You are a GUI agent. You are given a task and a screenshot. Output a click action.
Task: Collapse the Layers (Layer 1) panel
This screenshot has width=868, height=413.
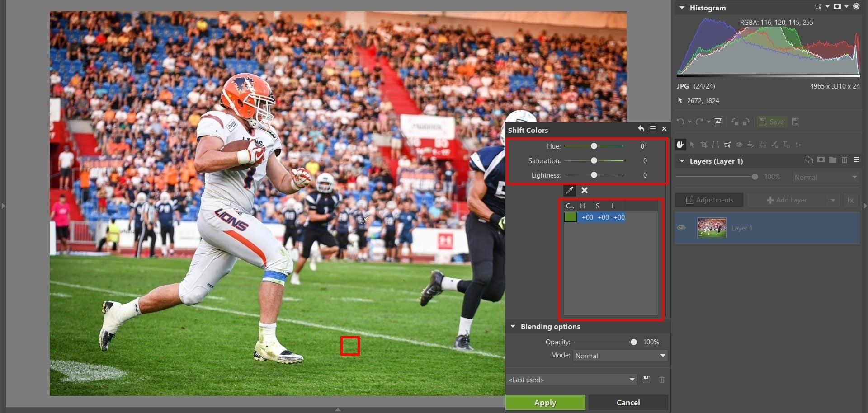[682, 161]
